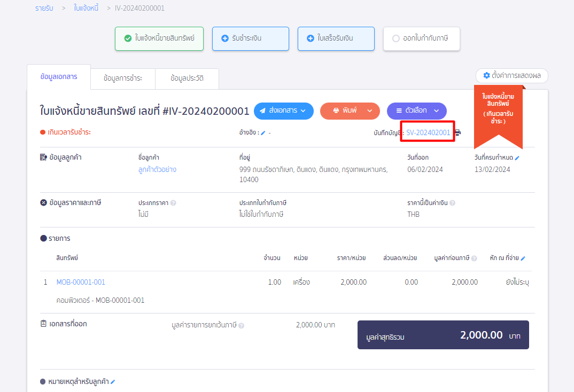Click the red ใบแจ้งหนี้ขายสินทรัพย์ ribbon badge
The width and height of the screenshot is (574, 392).
click(x=498, y=116)
